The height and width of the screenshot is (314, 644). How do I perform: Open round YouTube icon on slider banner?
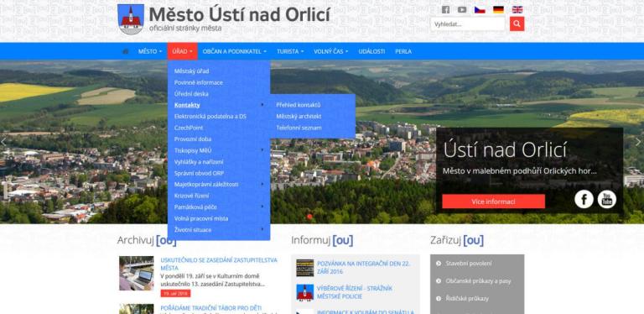pos(606,199)
